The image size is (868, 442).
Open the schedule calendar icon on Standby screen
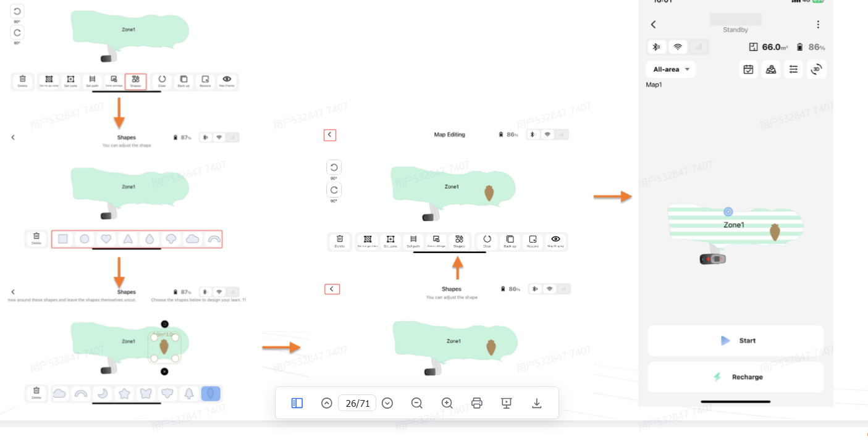coord(749,69)
